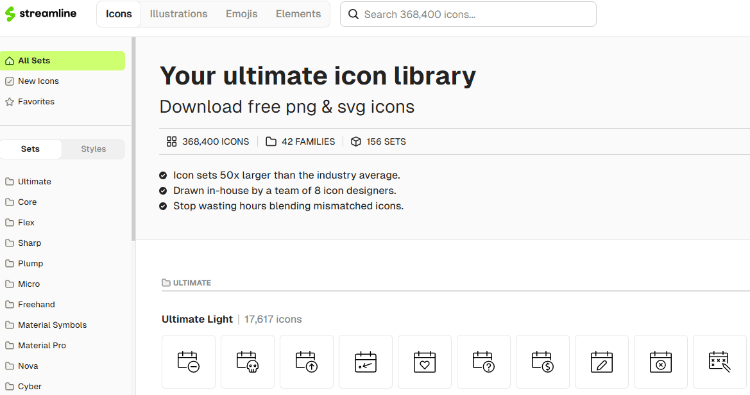The image size is (750, 395).
Task: Click the Flex folder icon
Action: (10, 223)
